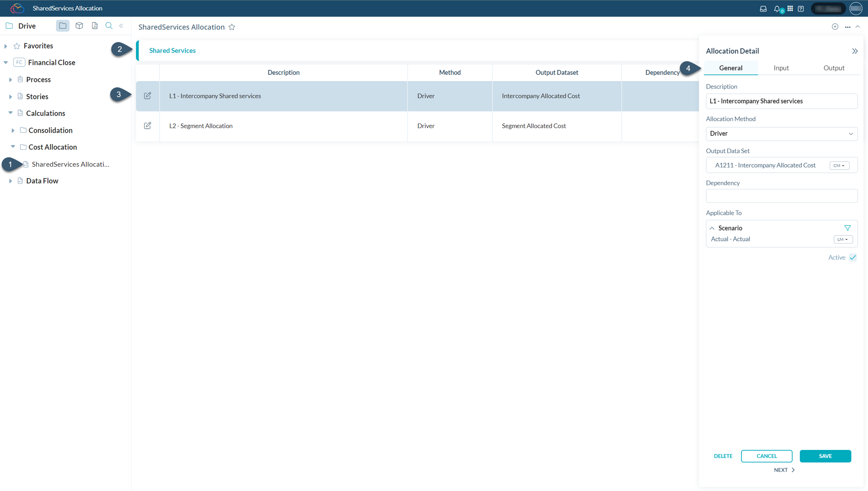Open the Scenario filter icon
The image size is (868, 491).
coord(847,228)
